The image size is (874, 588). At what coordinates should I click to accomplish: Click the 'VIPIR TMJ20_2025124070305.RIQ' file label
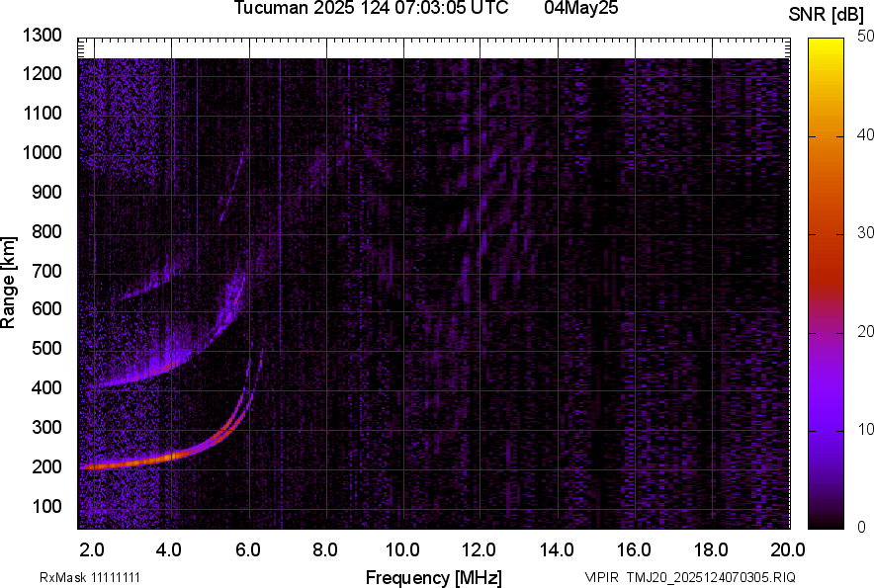point(690,577)
